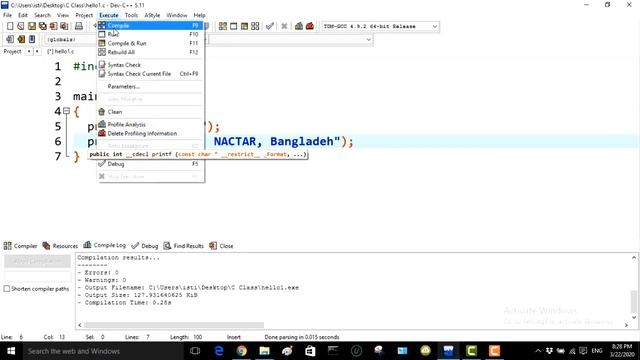Image resolution: width=640 pixels, height=360 pixels.
Task: Open File Explorer from the taskbar
Action: click(x=264, y=351)
